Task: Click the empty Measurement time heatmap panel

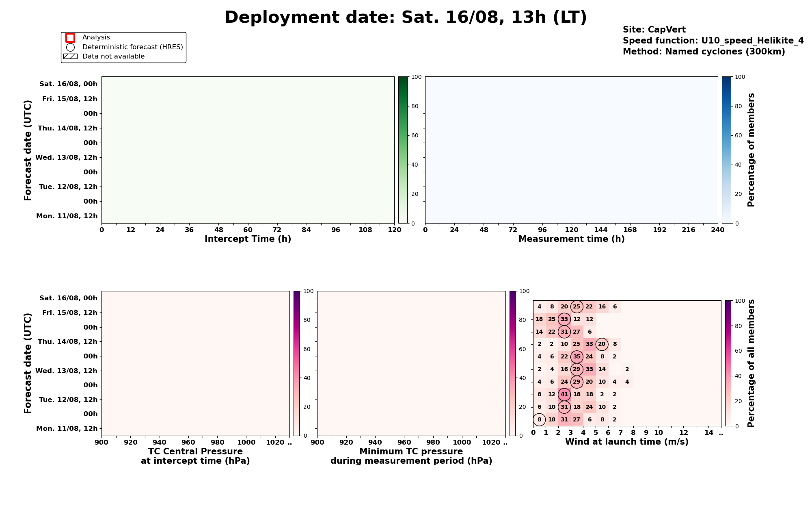Action: point(571,150)
